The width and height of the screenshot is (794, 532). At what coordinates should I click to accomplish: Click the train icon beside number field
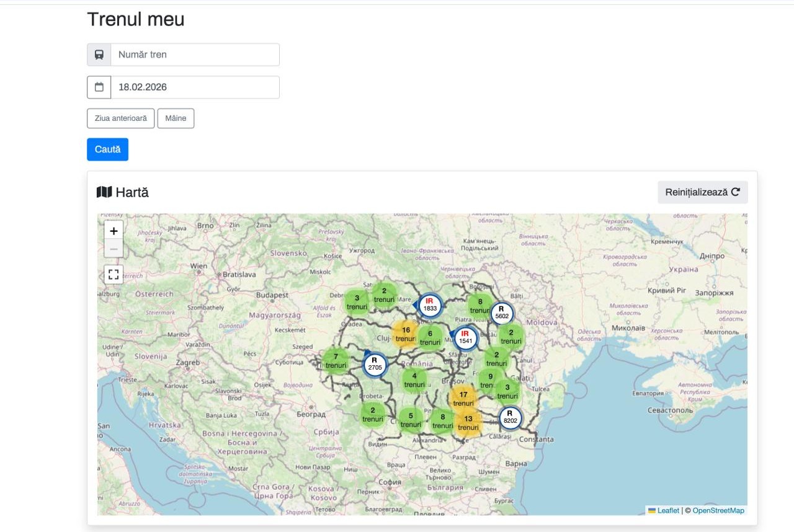[x=99, y=55]
